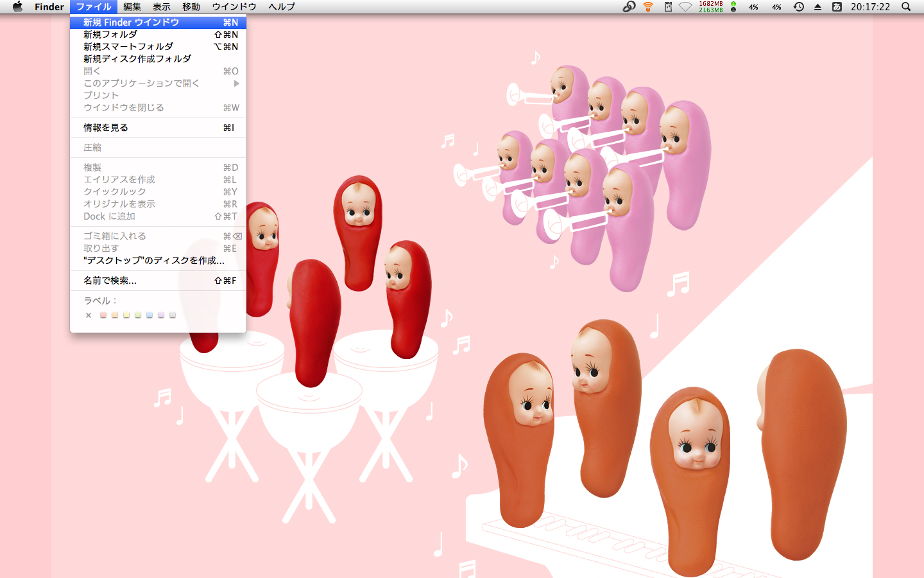Open the 1682MB/2163MB memory monitor

point(710,6)
